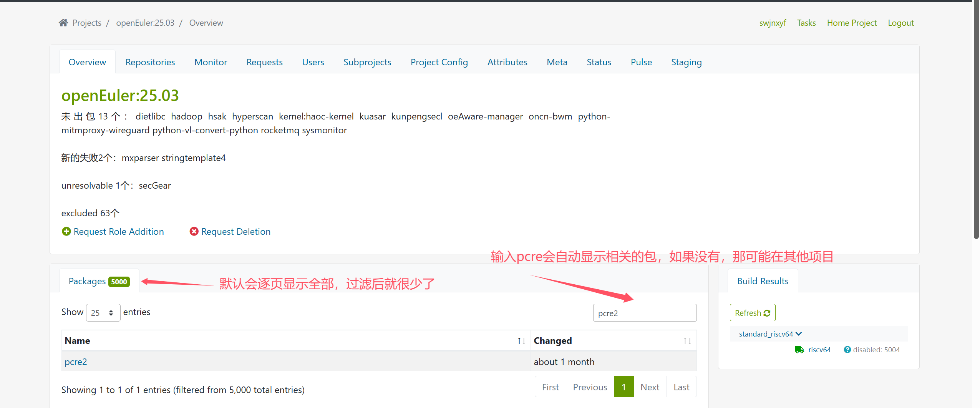
Task: Open the Staging tab
Action: [x=686, y=62]
